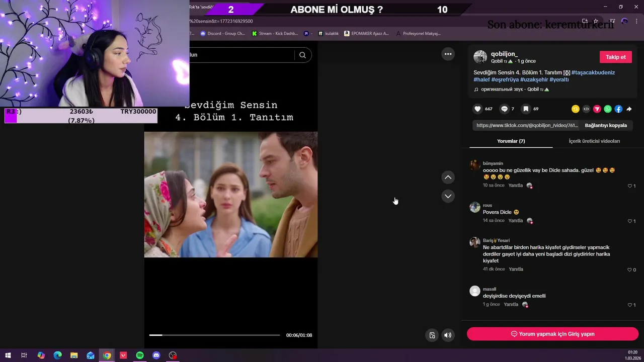Click the search input field
This screenshot has height=362, width=644.
242,55
